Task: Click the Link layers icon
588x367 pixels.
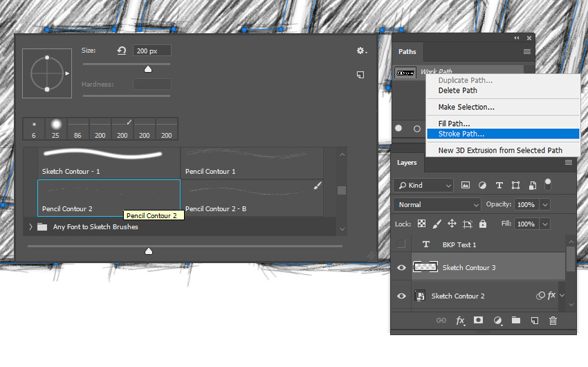Action: pos(441,320)
